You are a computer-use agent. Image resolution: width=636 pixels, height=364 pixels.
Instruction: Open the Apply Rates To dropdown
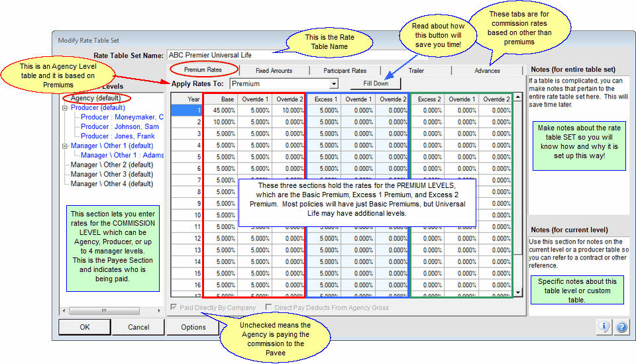pos(333,84)
